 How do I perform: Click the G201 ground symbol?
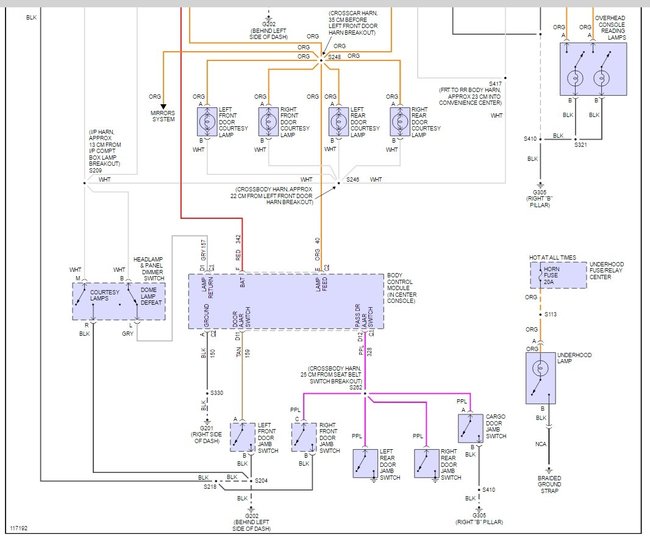coord(207,422)
